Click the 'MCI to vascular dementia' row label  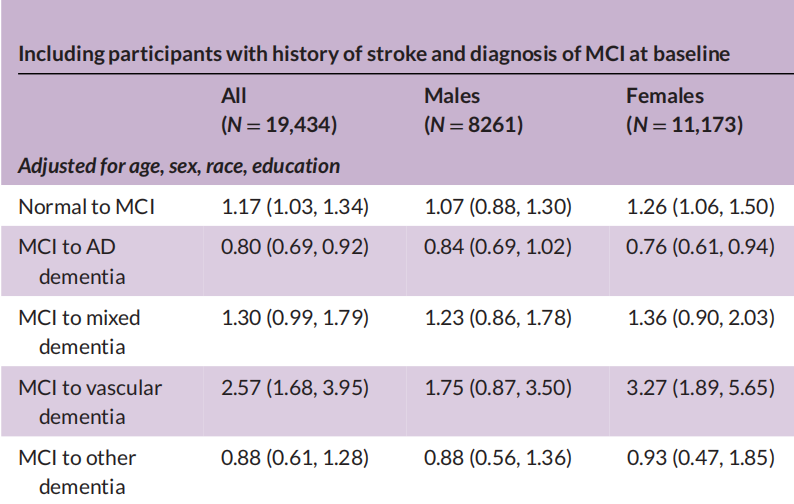[x=90, y=402]
